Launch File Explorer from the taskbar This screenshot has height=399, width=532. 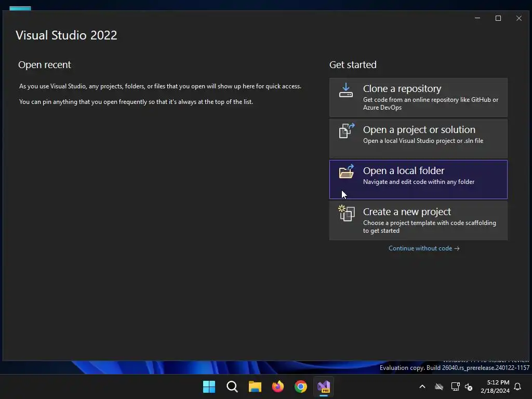(255, 387)
